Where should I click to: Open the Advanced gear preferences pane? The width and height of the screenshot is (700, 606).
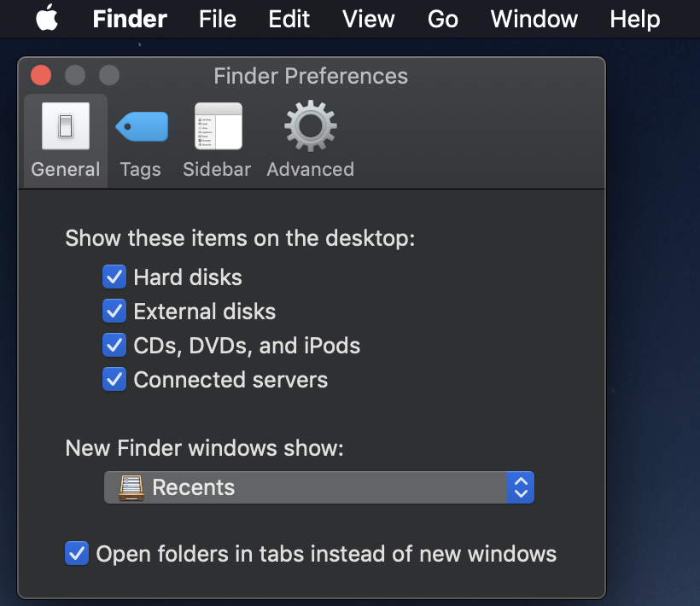(x=311, y=140)
